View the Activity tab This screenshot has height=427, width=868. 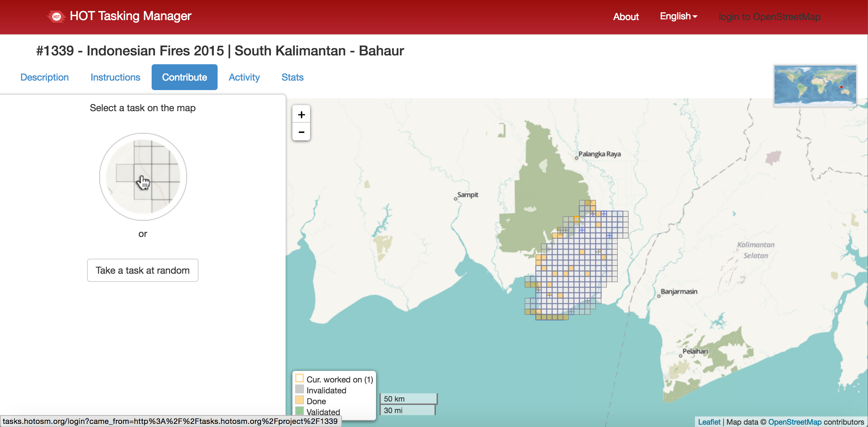(244, 77)
